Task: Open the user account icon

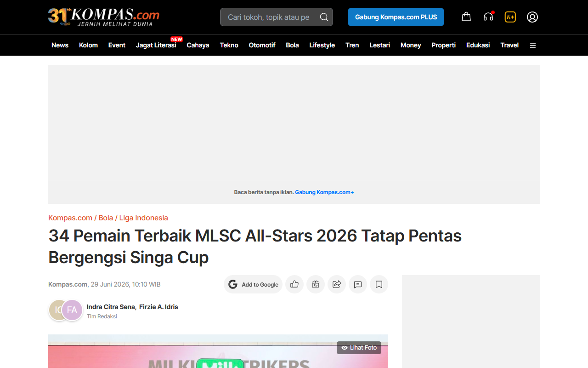Action: (532, 17)
